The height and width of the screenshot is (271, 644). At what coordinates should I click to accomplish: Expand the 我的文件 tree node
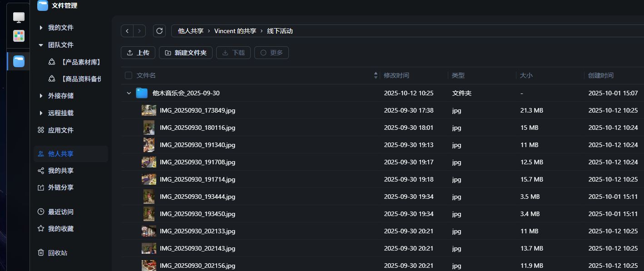point(41,28)
